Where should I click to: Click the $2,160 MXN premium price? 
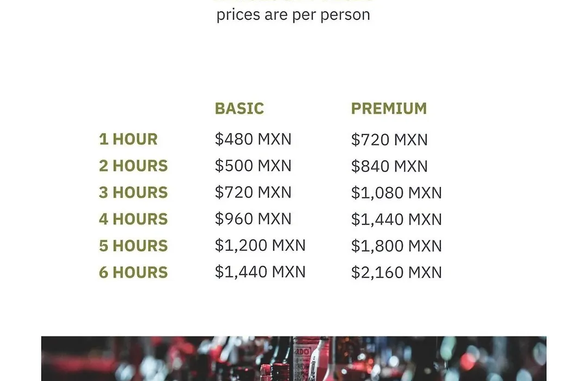[396, 273]
